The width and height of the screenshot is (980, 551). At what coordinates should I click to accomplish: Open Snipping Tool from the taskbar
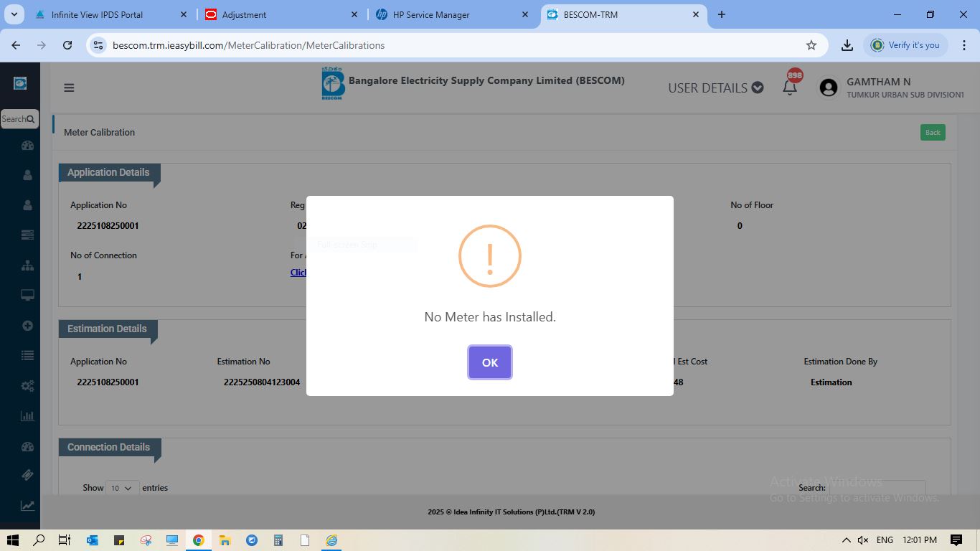point(146,540)
